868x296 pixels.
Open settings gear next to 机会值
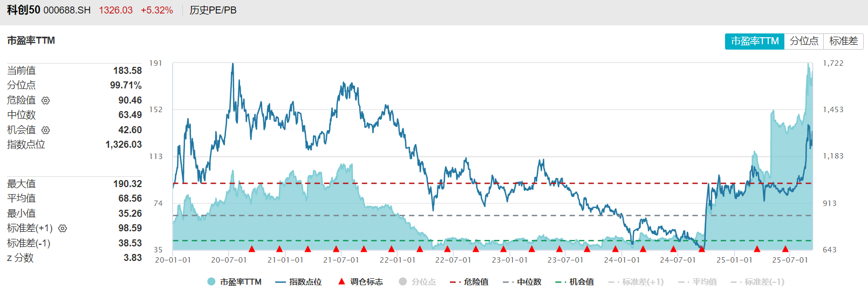(x=46, y=130)
